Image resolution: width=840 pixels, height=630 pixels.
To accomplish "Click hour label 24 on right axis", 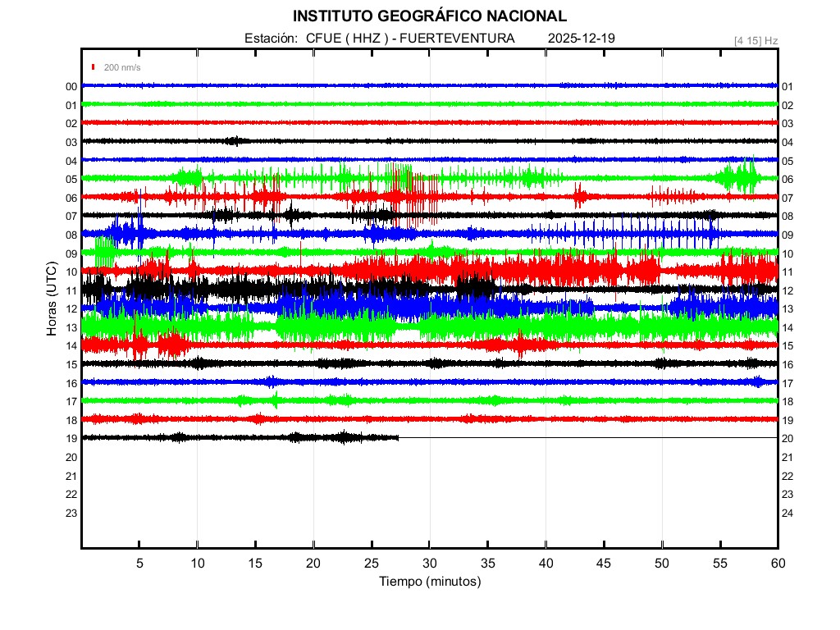I will 787,513.
